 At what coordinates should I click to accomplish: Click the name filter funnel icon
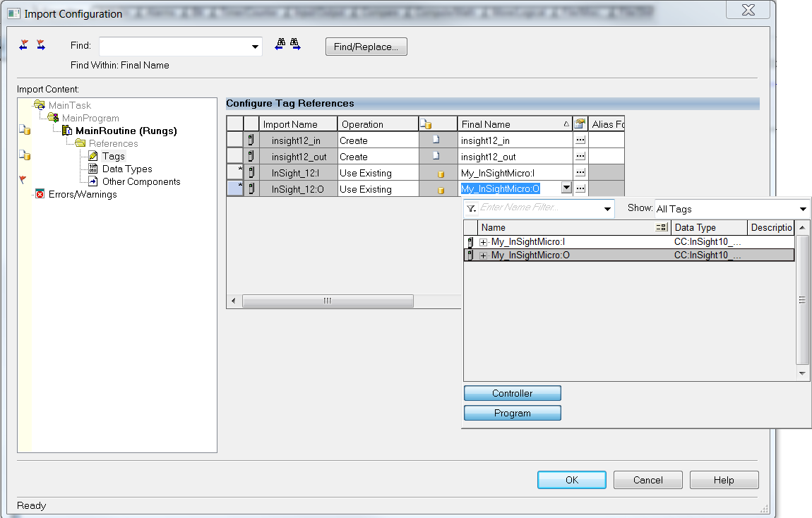coord(471,209)
